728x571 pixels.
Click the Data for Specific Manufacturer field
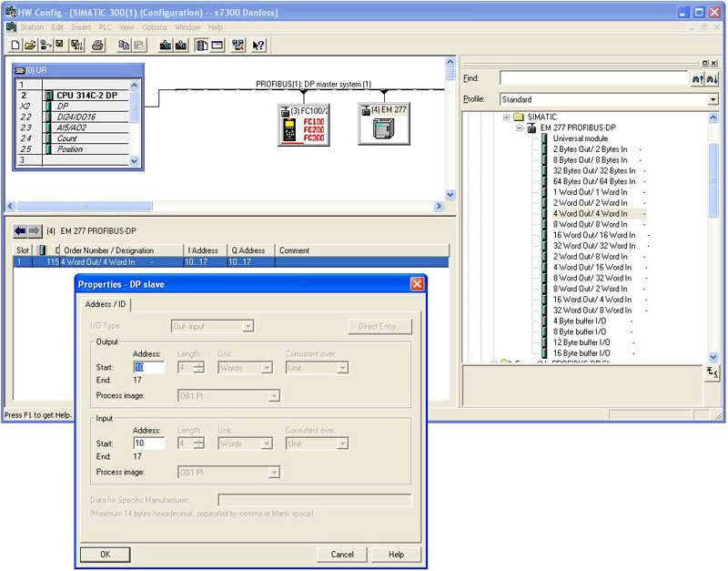314,500
